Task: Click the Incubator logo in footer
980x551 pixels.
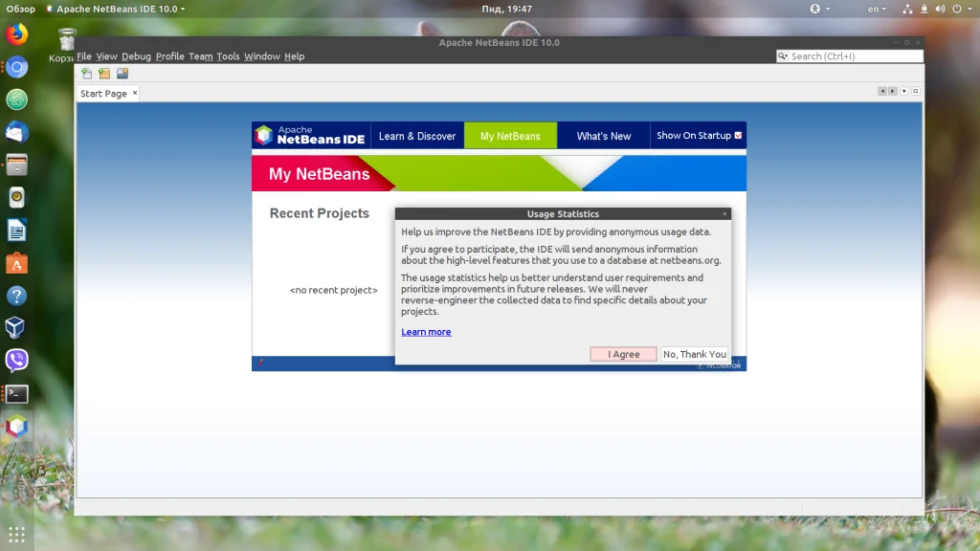Action: coord(719,366)
